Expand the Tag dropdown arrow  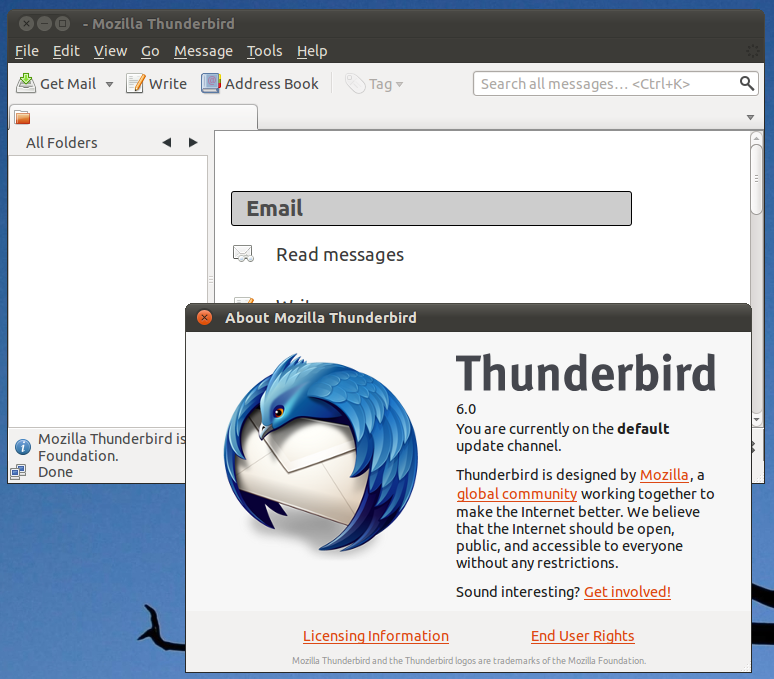pos(399,84)
